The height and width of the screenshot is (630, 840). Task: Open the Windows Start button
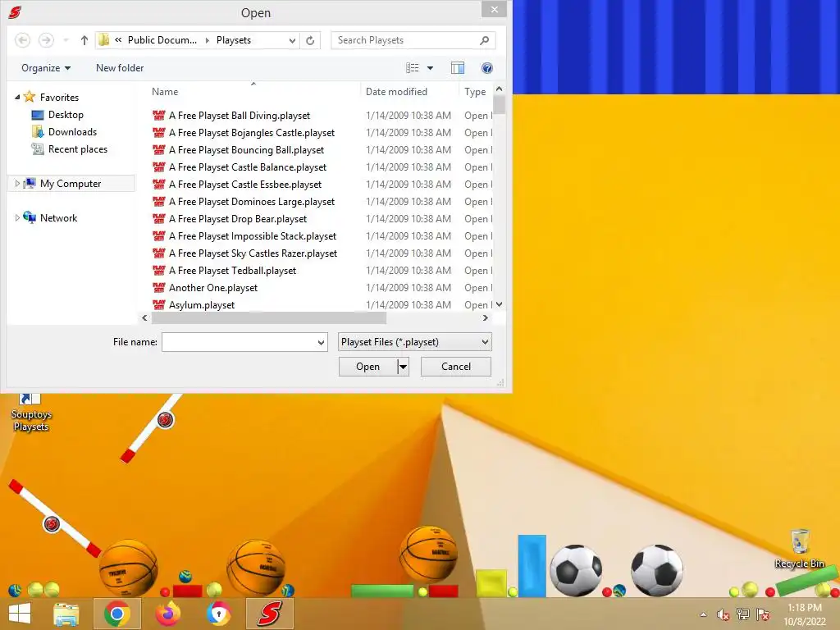(x=20, y=614)
